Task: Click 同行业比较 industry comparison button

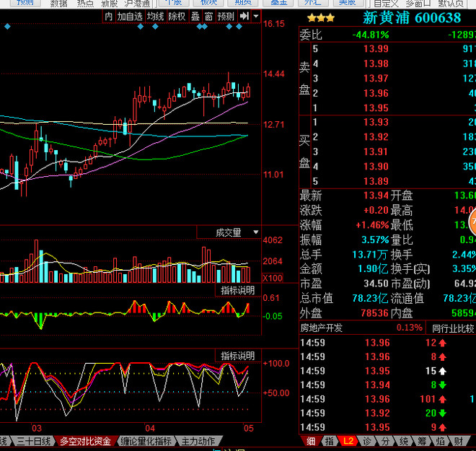Action: point(451,328)
